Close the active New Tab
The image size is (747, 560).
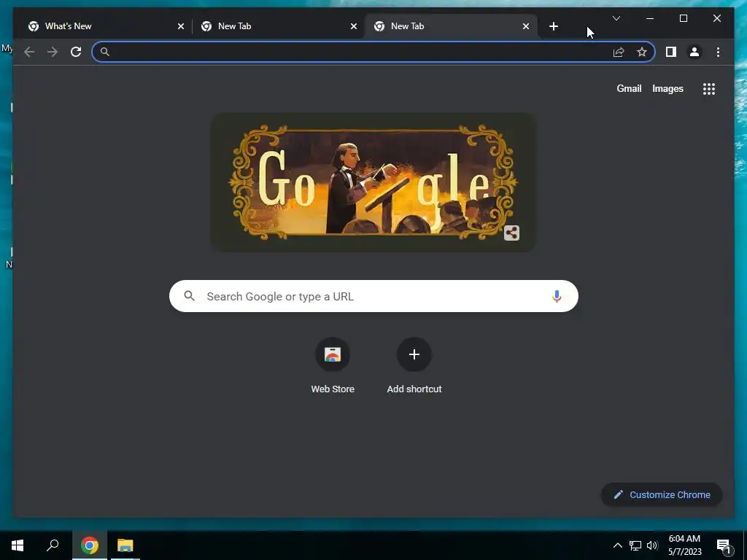[525, 27]
